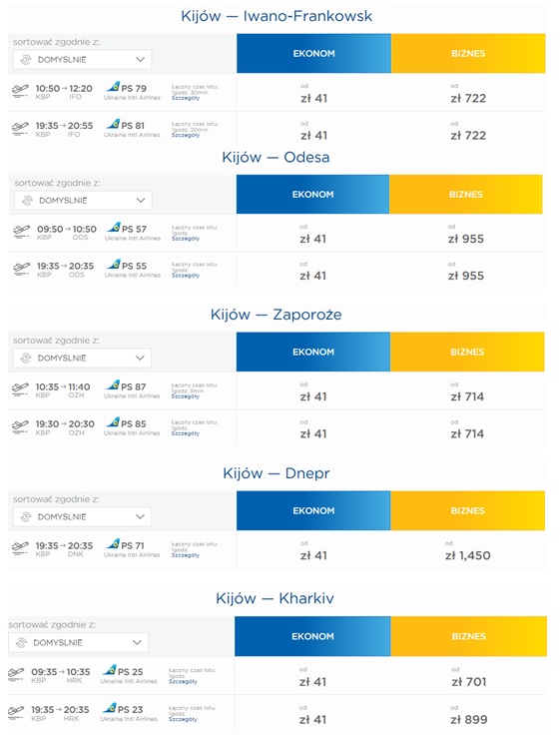The width and height of the screenshot is (560, 745).
Task: Click the Ukraine Intl Airlines logo beside PS 25
Action: tap(110, 670)
